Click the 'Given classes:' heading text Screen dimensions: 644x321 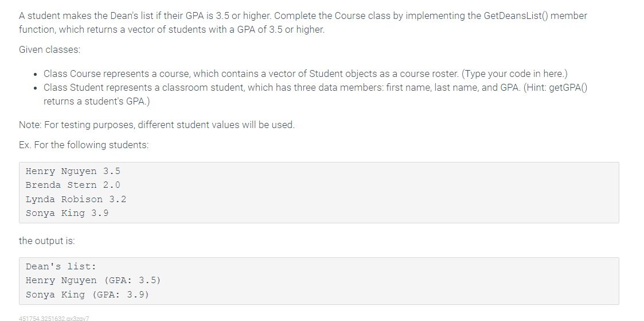pos(50,50)
